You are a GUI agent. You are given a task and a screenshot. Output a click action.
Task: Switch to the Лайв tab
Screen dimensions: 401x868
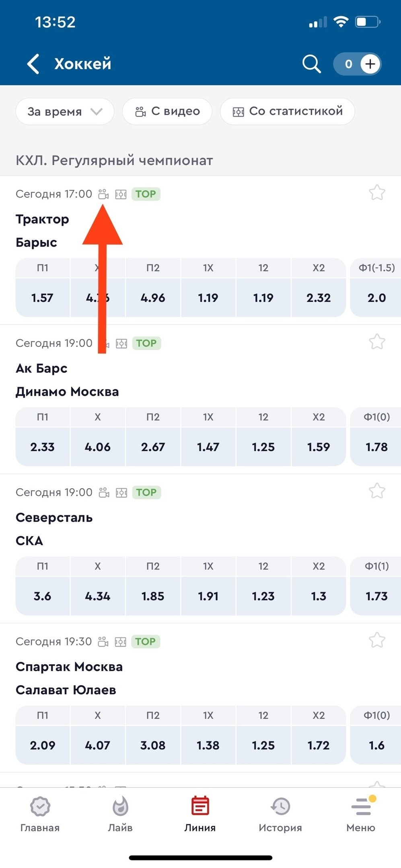[120, 814]
